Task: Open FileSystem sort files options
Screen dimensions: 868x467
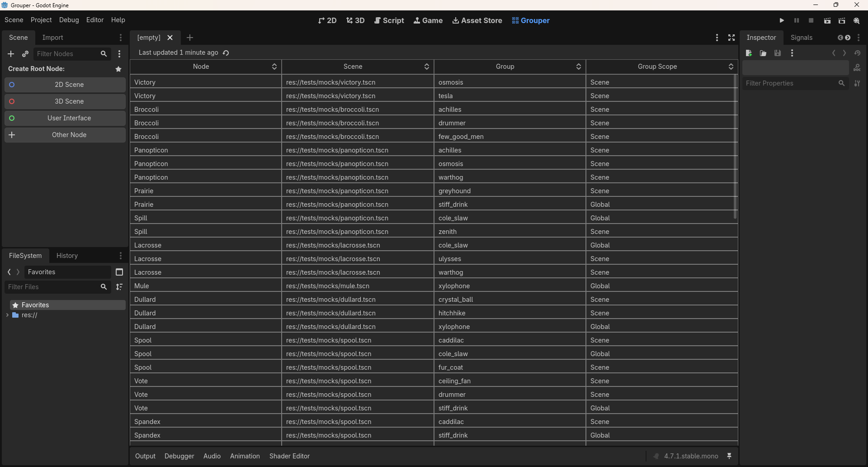Action: click(119, 287)
